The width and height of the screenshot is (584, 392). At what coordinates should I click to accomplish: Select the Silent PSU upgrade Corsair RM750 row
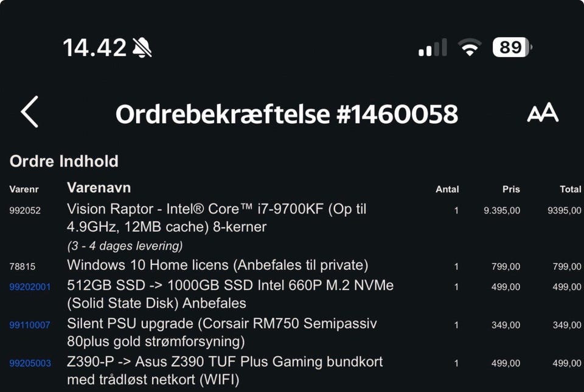295,332
